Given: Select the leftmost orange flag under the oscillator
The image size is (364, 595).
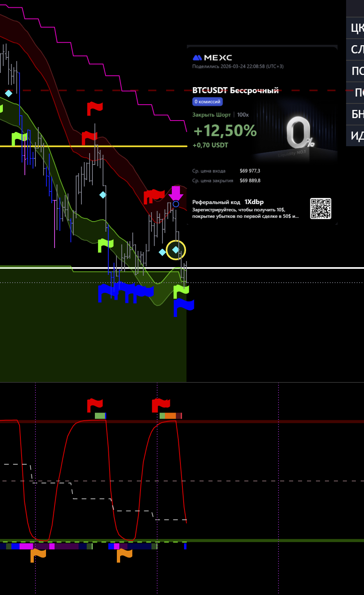Looking at the screenshot, I should tap(38, 555).
